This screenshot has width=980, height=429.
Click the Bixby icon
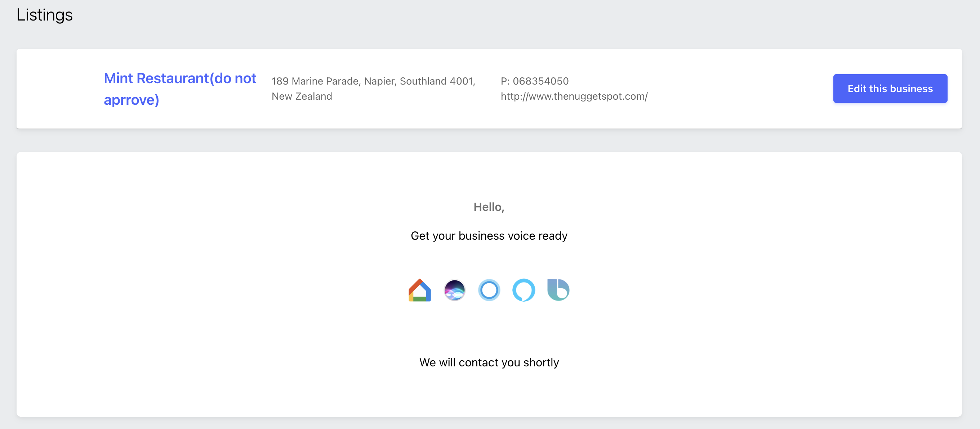pyautogui.click(x=558, y=290)
